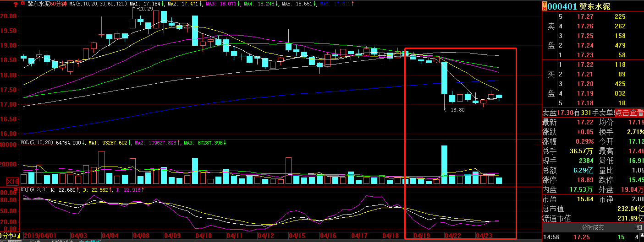
Task: Click the TR badge icon before 000401
Action: pyautogui.click(x=545, y=6)
